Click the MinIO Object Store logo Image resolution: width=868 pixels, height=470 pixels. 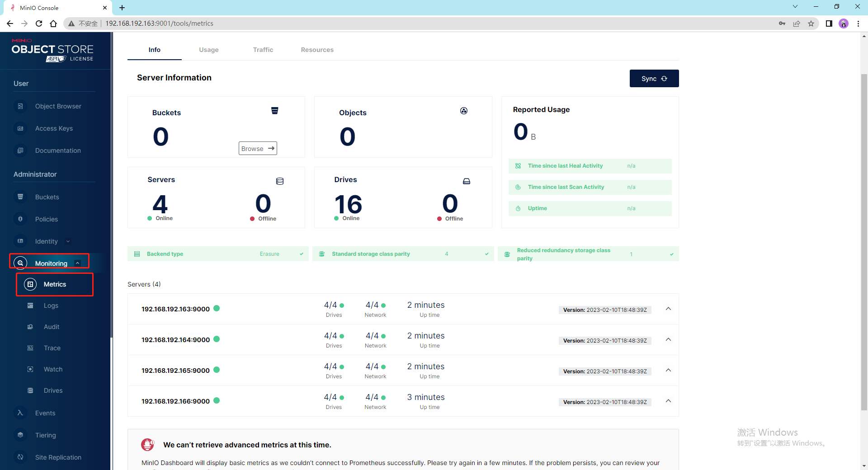point(52,51)
